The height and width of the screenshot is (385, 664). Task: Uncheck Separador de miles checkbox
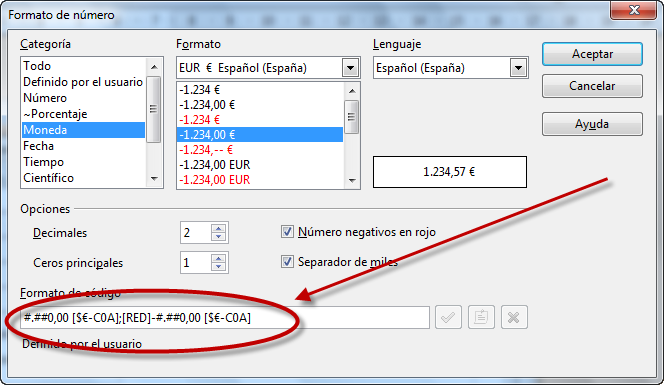coord(287,262)
